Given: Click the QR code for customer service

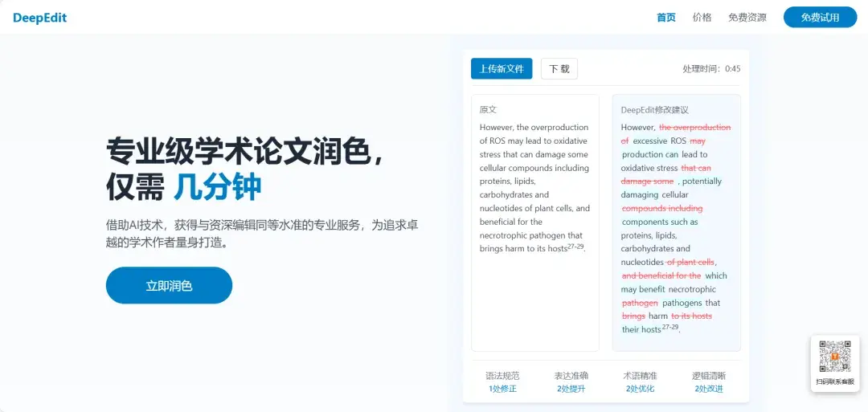Looking at the screenshot, I should tap(835, 356).
